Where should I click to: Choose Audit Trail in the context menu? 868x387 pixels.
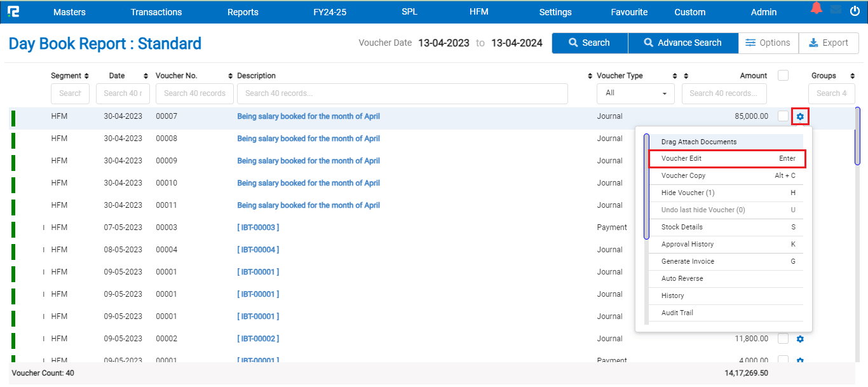pos(677,313)
